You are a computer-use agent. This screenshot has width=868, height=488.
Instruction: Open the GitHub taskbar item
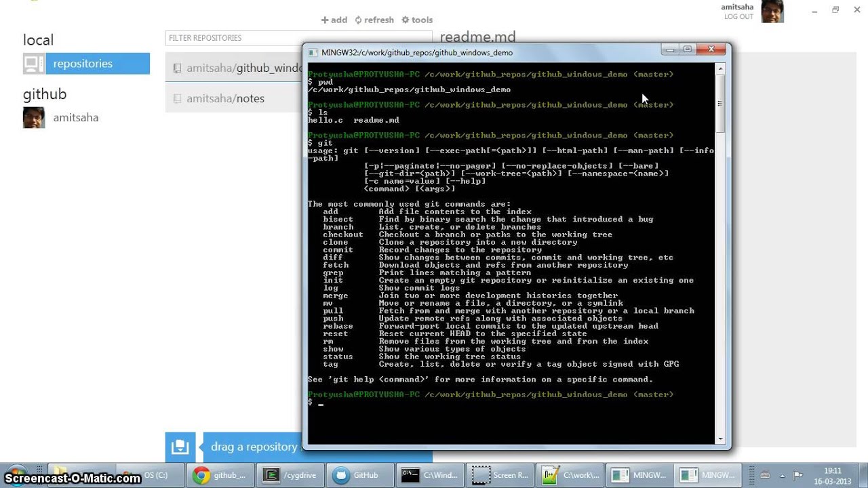click(x=360, y=475)
